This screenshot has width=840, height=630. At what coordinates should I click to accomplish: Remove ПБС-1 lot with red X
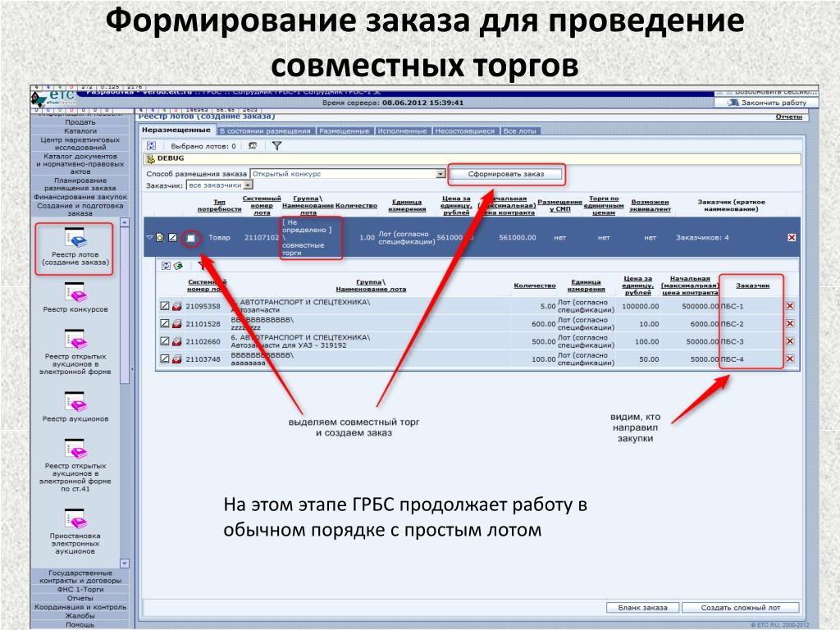pyautogui.click(x=790, y=306)
